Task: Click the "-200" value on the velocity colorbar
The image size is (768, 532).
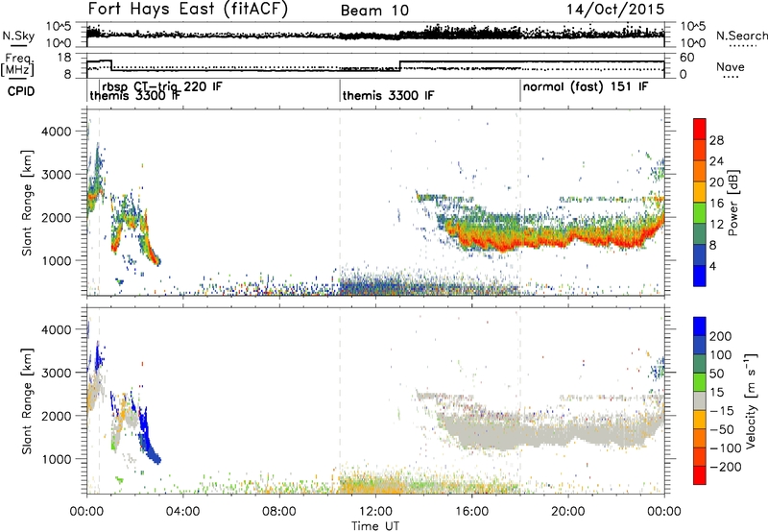Action: click(726, 467)
